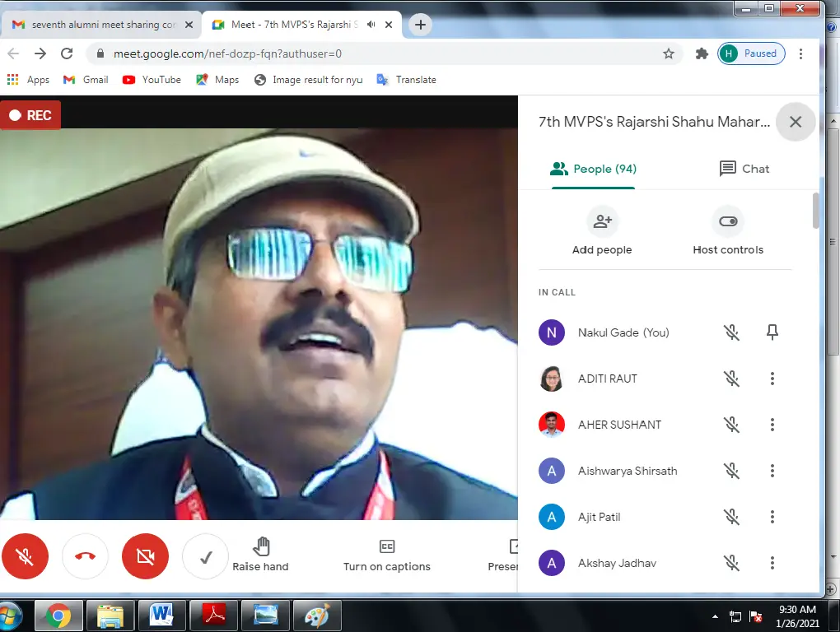Viewport: 840px width, 632px height.
Task: Close the participants side panel
Action: [x=796, y=122]
